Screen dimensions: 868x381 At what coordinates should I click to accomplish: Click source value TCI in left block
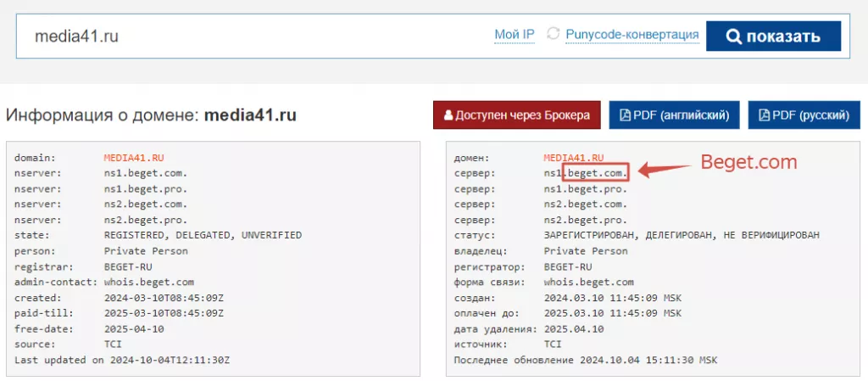(x=113, y=344)
